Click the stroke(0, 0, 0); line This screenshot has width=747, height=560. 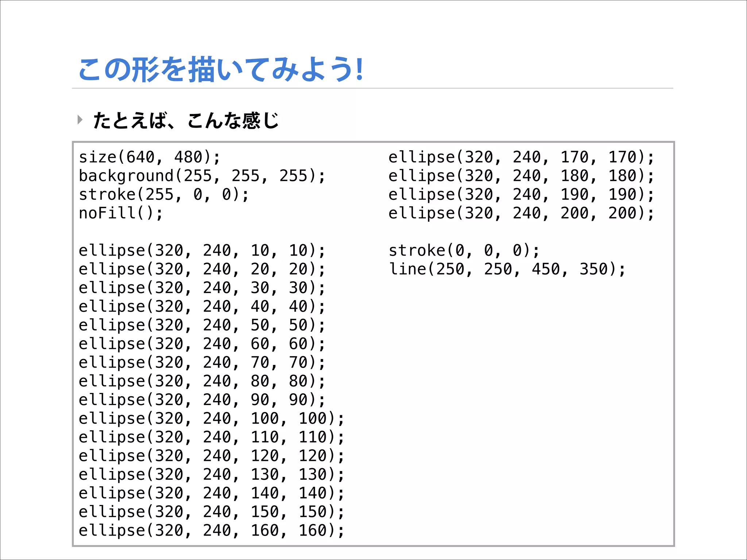pos(464,251)
